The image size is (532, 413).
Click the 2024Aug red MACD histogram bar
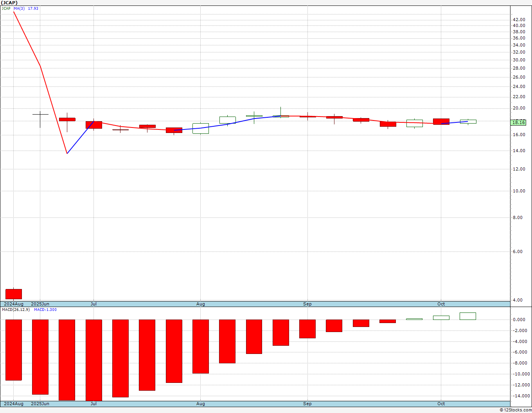[x=14, y=350]
